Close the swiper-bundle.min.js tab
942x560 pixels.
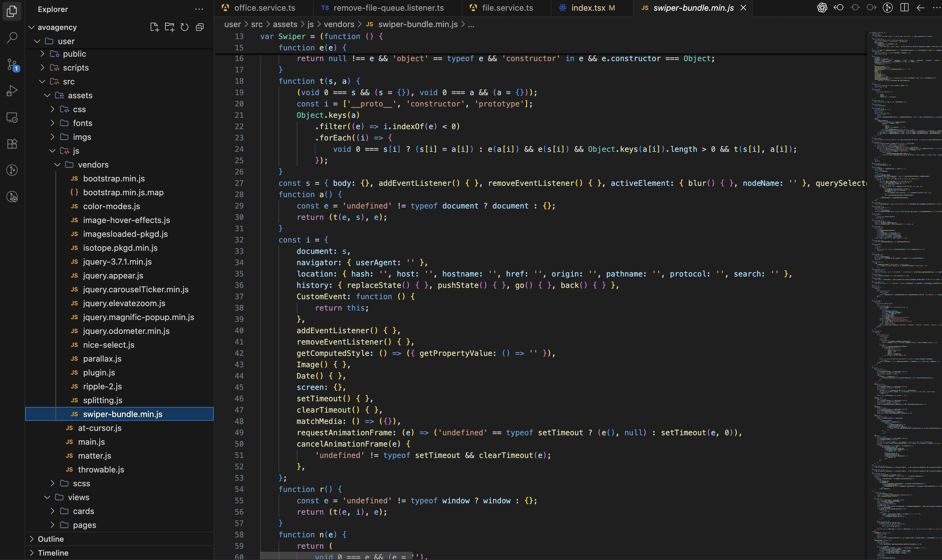(743, 8)
